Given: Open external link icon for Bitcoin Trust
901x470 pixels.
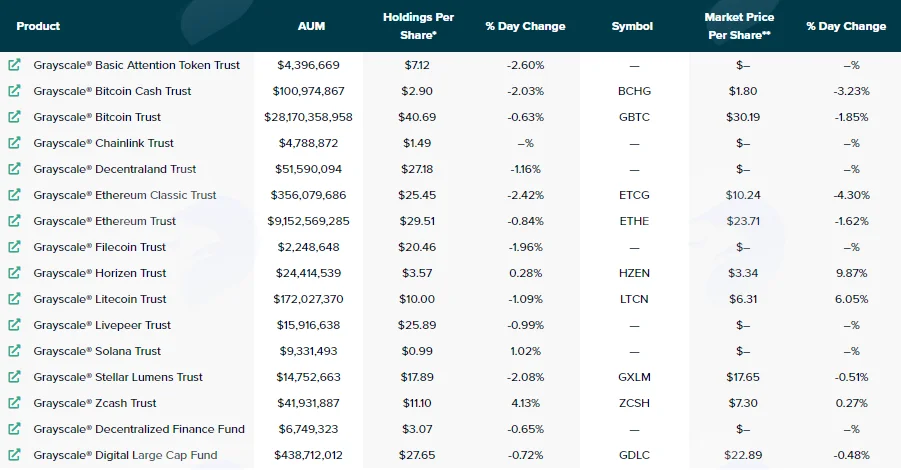Looking at the screenshot, I should click(x=14, y=117).
